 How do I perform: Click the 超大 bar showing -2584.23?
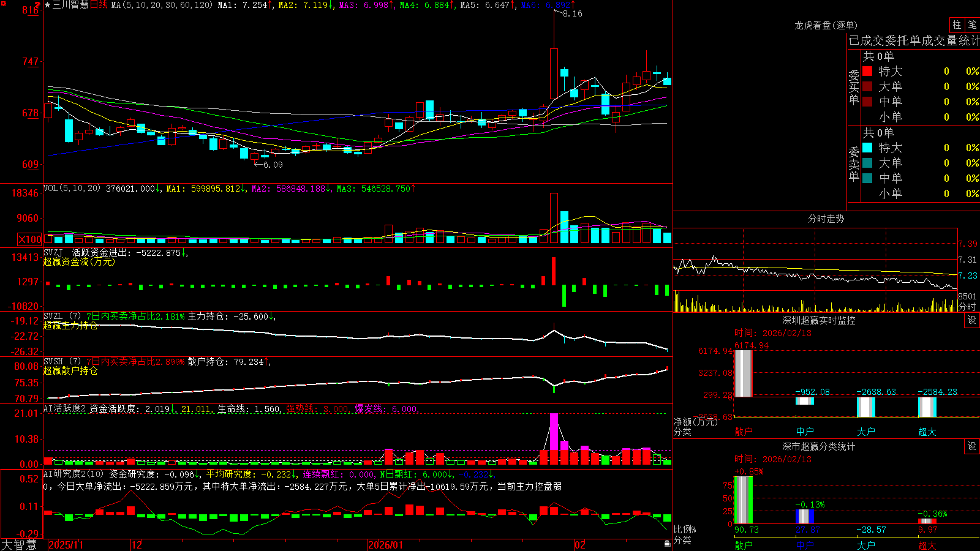(x=927, y=407)
